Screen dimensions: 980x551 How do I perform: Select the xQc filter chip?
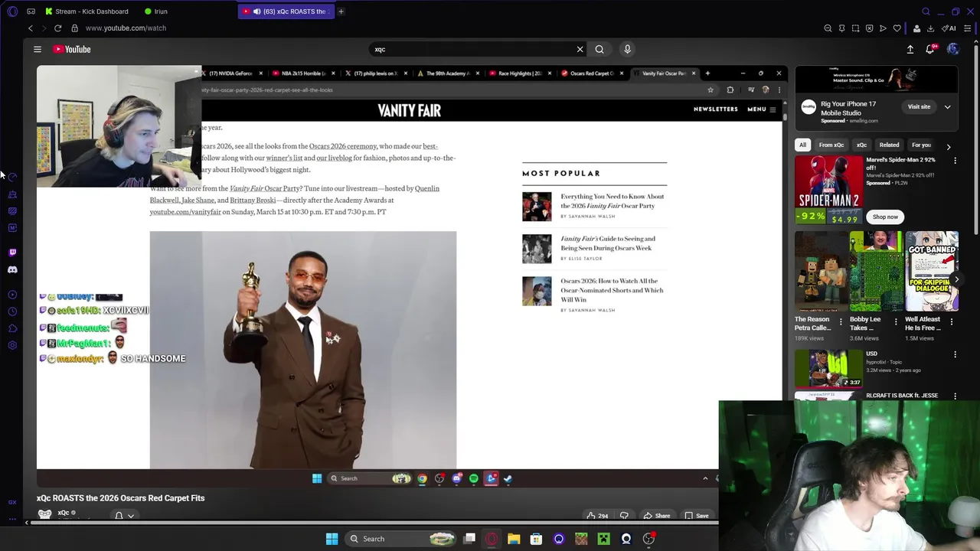click(x=861, y=145)
